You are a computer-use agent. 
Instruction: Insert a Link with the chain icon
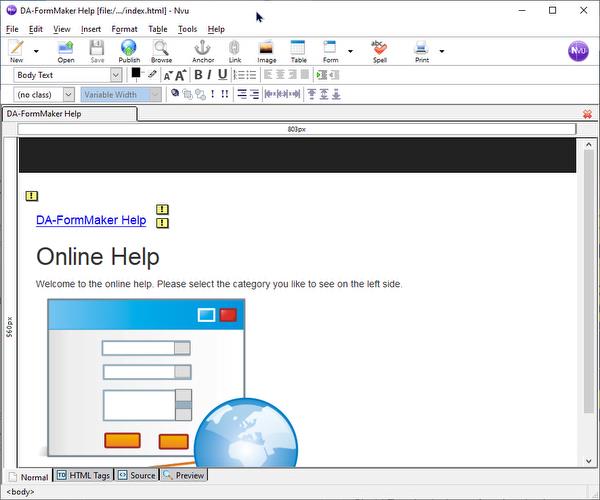[235, 51]
